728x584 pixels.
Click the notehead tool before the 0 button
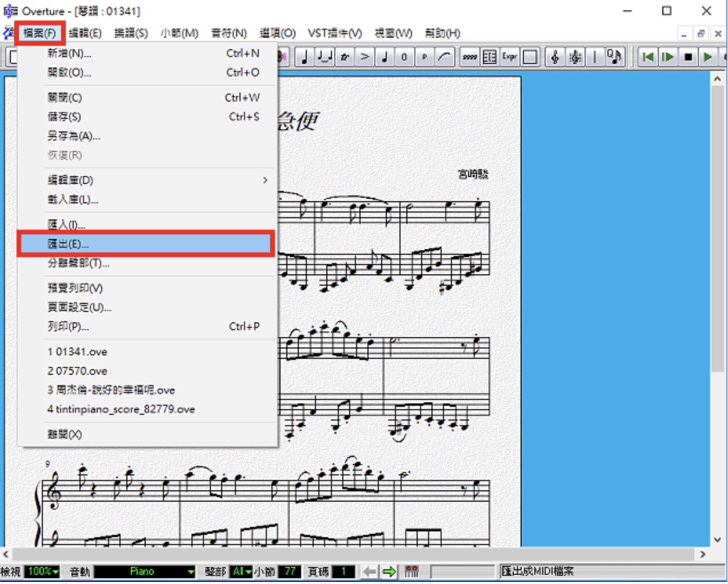point(385,57)
